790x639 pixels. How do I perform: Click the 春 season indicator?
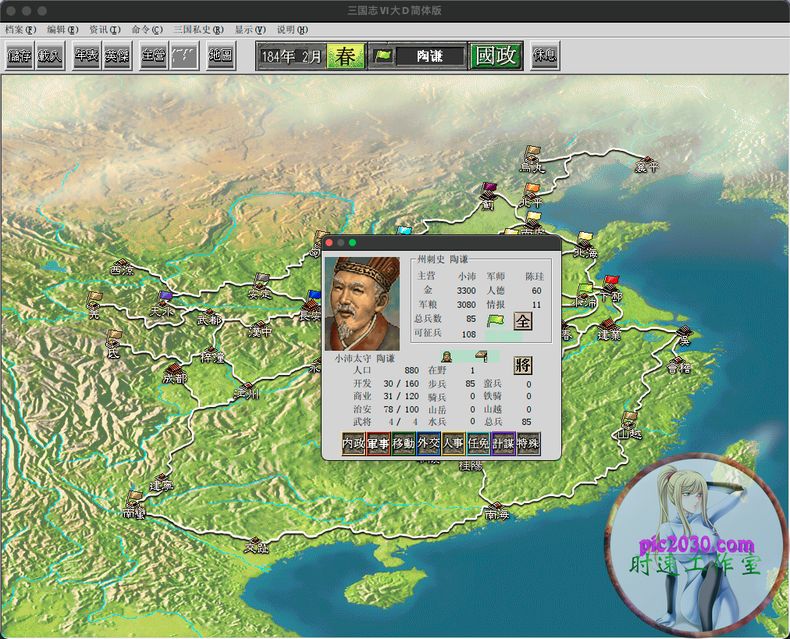coord(346,56)
